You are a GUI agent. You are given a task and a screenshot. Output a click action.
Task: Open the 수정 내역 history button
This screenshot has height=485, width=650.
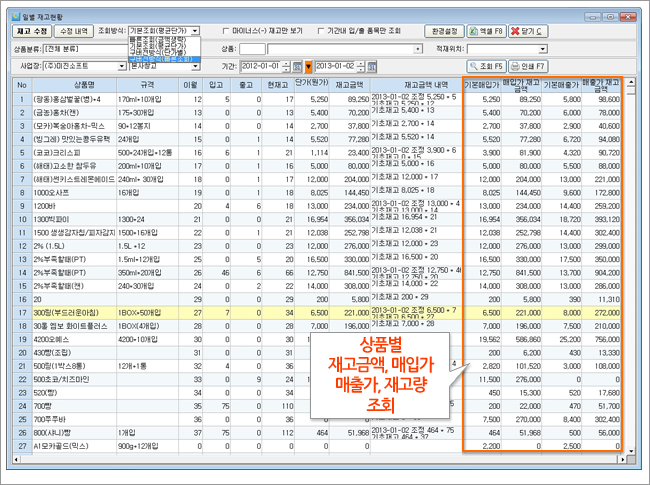point(74,31)
